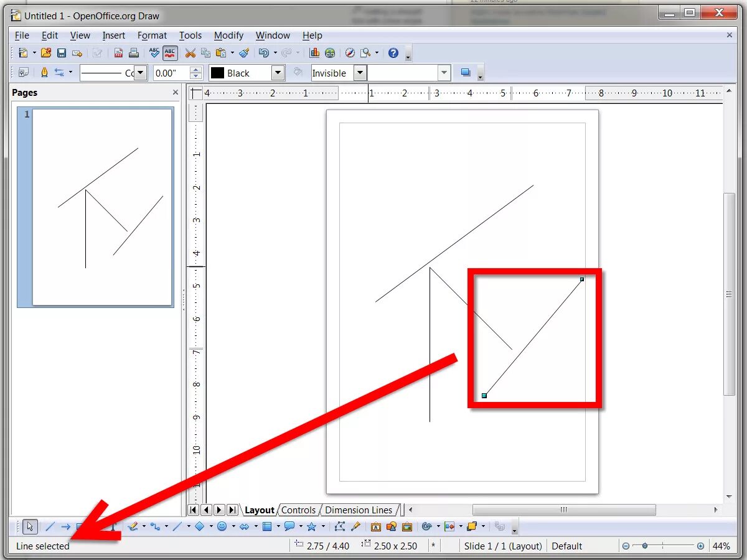747x560 pixels.
Task: Select the Flowcharts tool
Action: pos(267,526)
